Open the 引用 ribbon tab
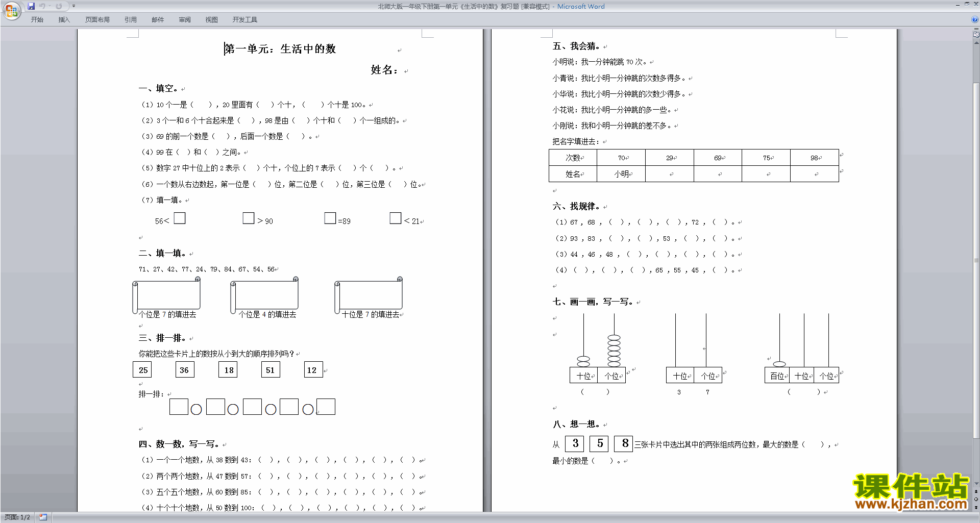980x523 pixels. [130, 20]
